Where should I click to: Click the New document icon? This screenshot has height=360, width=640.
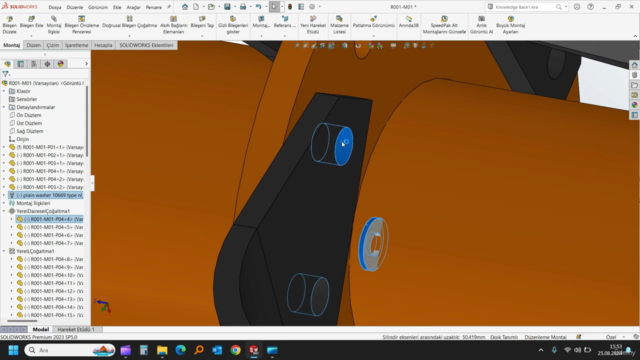point(196,7)
